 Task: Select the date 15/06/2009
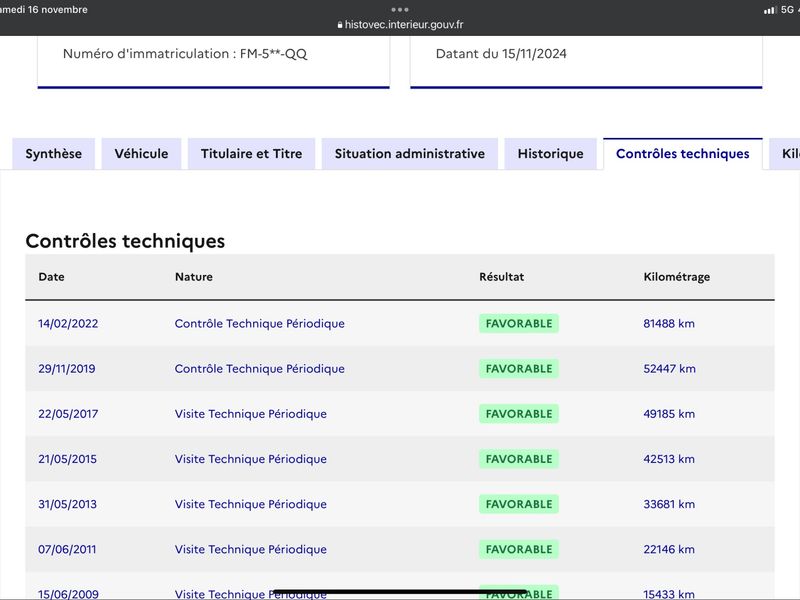click(x=68, y=594)
